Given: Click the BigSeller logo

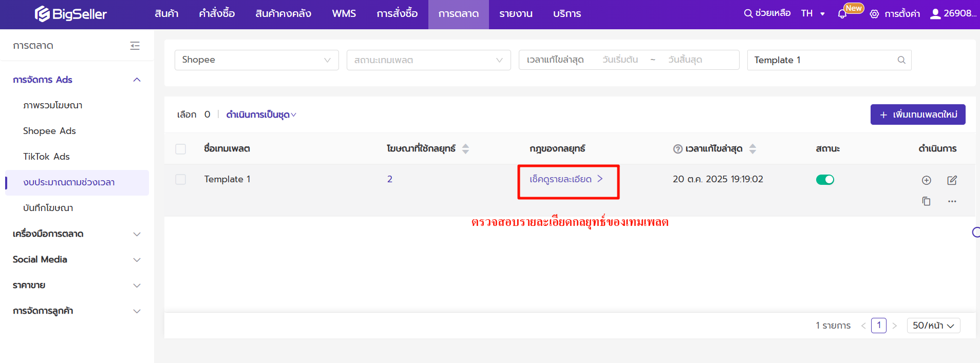Looking at the screenshot, I should point(70,14).
